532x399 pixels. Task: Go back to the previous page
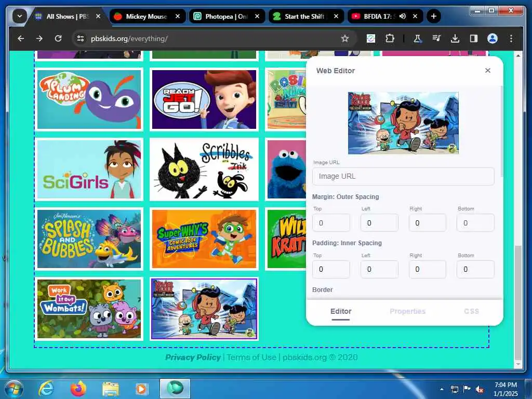[x=21, y=38]
